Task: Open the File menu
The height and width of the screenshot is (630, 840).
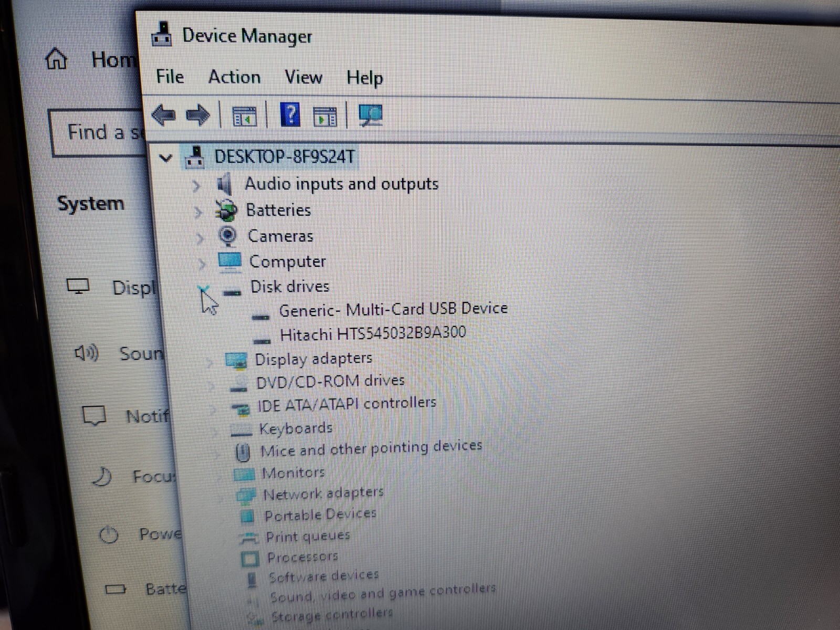Action: click(x=170, y=77)
